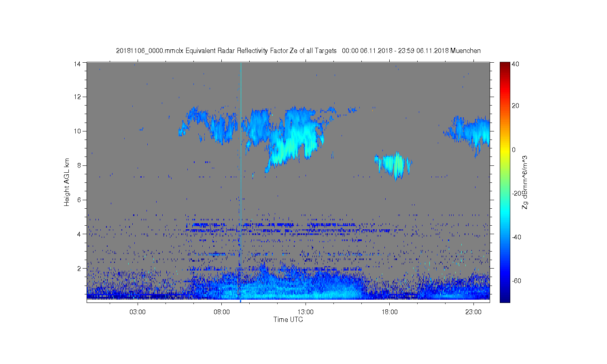Click the colorbar label '-20'
This screenshot has height=364, width=607.
click(516, 193)
